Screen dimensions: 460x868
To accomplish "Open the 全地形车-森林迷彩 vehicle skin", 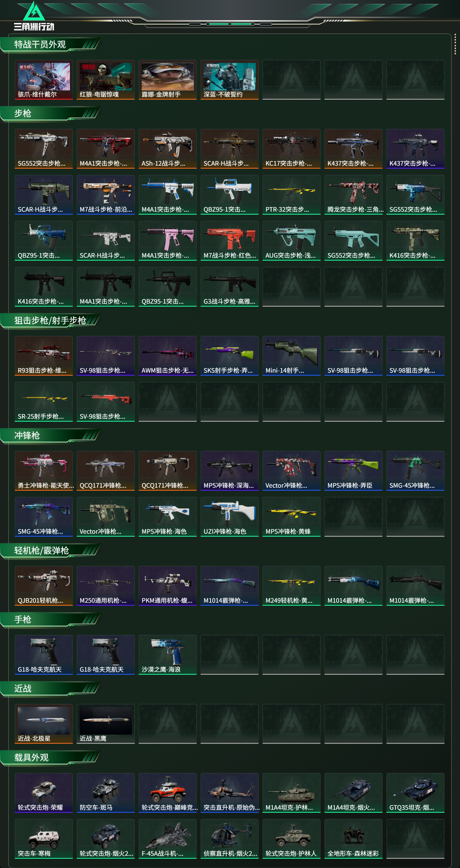I will coord(354,839).
